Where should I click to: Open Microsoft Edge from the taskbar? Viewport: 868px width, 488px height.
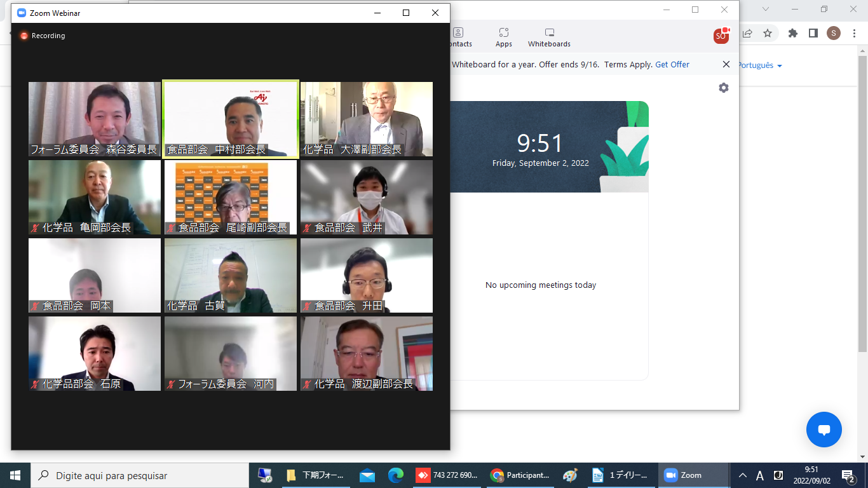396,475
